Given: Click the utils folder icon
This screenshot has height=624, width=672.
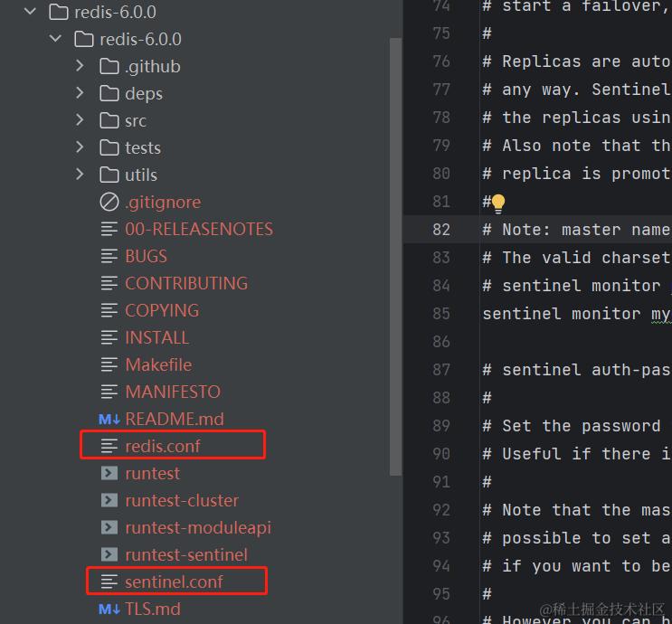Looking at the screenshot, I should pos(109,175).
